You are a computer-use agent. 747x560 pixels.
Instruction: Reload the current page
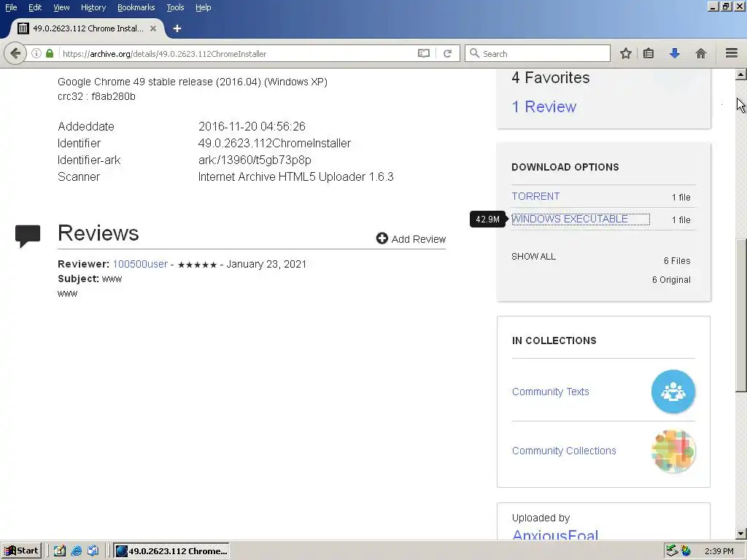[x=447, y=53]
